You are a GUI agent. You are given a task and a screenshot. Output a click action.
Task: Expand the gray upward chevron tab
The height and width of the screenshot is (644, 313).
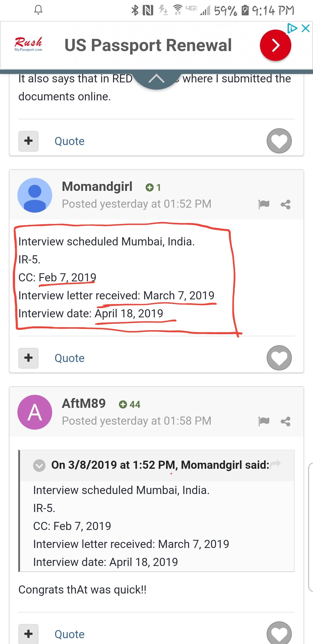click(156, 79)
